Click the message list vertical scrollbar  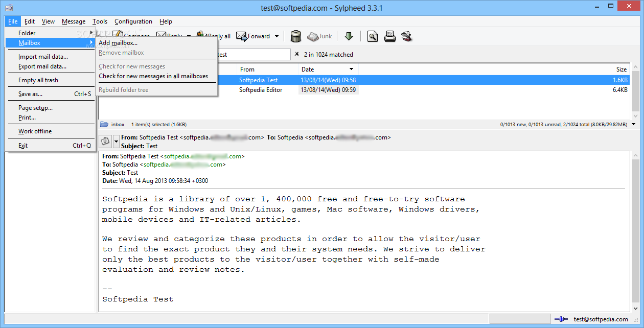pyautogui.click(x=635, y=92)
